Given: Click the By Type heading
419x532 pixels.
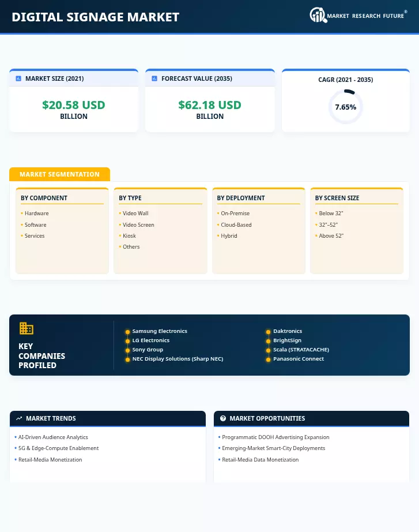Looking at the screenshot, I should [130, 198].
